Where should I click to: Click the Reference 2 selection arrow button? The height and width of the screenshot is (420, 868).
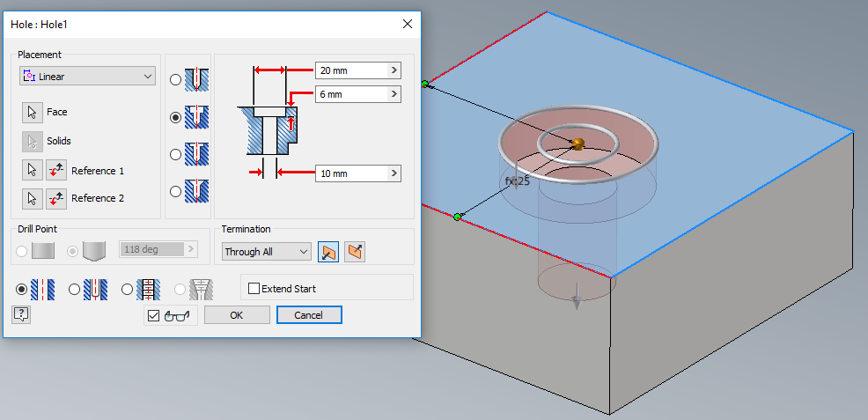pyautogui.click(x=32, y=198)
